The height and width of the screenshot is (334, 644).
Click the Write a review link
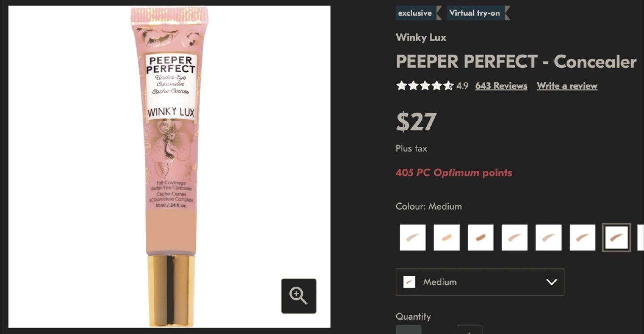(567, 86)
